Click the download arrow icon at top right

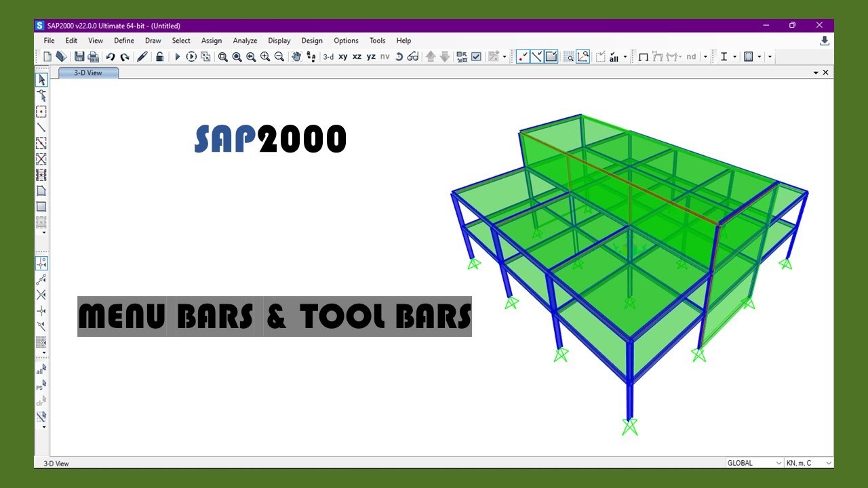pos(825,41)
